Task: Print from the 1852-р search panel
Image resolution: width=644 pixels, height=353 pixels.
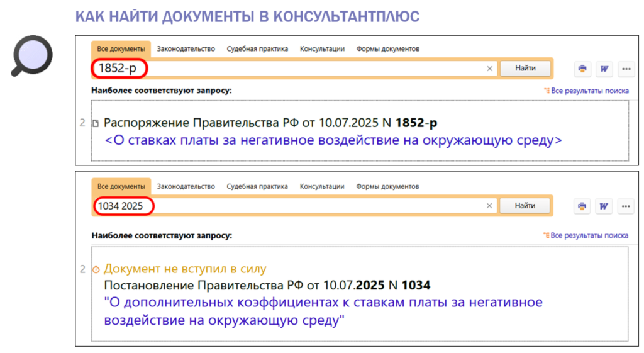Action: tap(582, 69)
